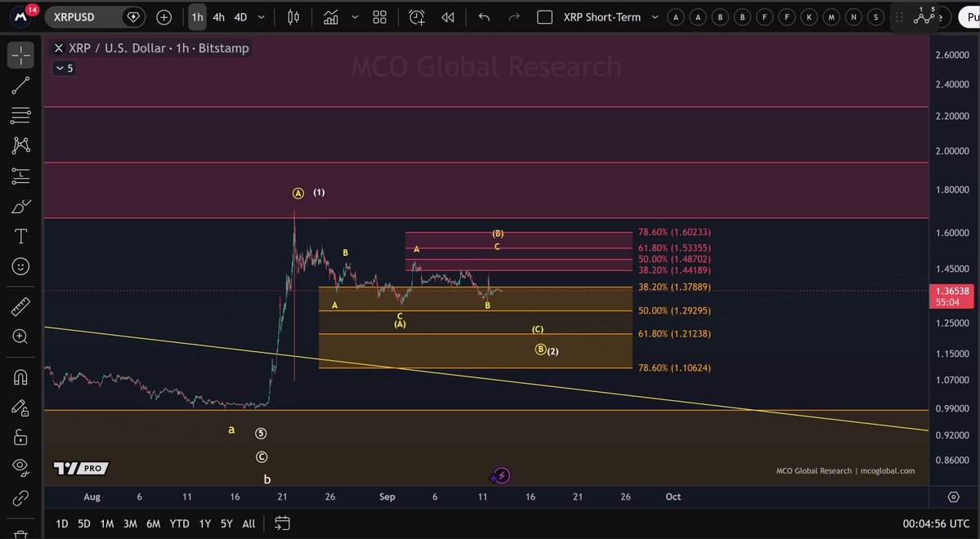Set the date range to YTD

tap(179, 523)
